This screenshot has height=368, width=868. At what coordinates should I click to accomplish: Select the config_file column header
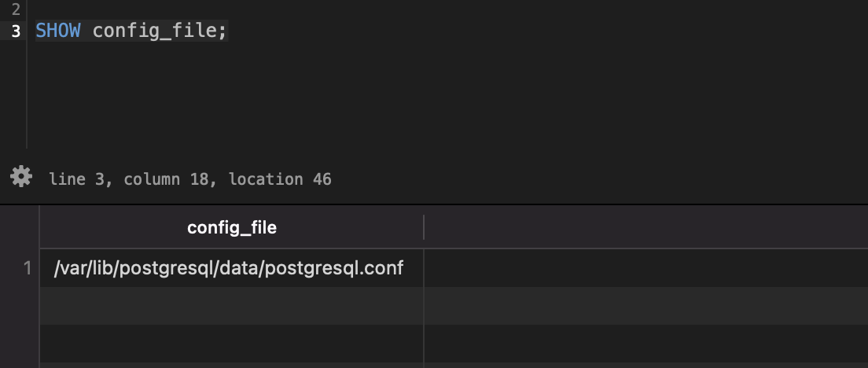(231, 228)
